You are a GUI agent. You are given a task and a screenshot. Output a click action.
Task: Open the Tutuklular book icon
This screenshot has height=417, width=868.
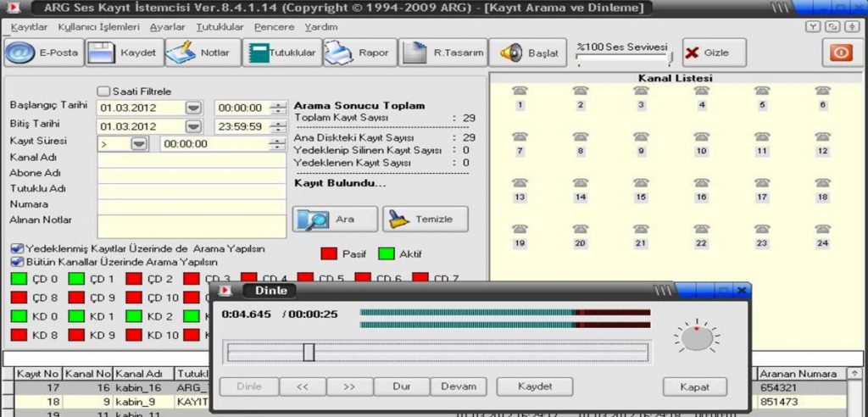click(x=256, y=53)
